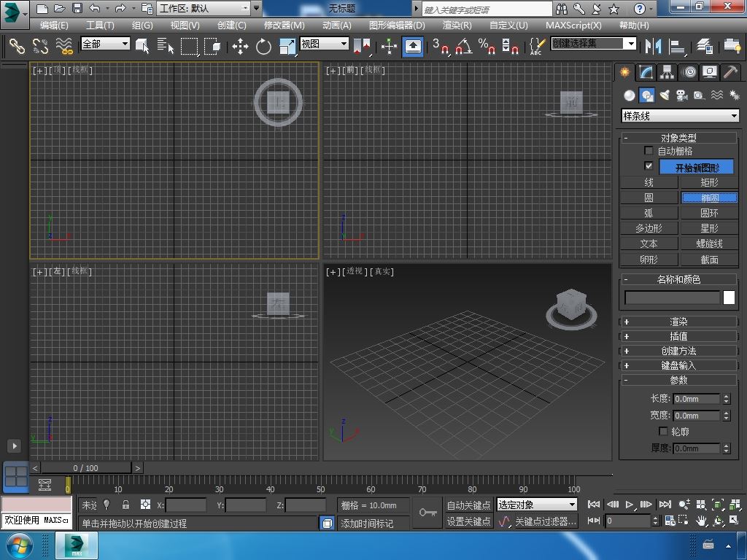This screenshot has width=747, height=560.
Task: Select Systems category gears icon
Action: click(x=734, y=96)
